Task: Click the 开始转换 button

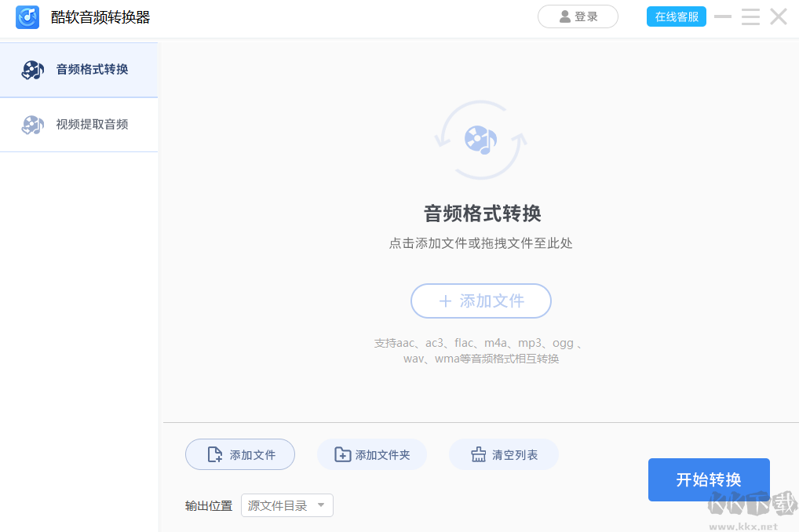Action: (708, 479)
